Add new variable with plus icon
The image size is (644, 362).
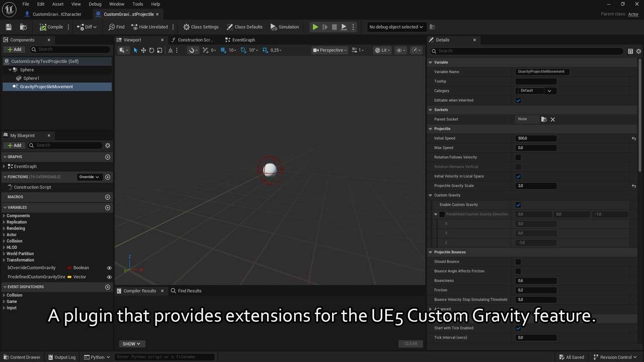click(x=107, y=208)
